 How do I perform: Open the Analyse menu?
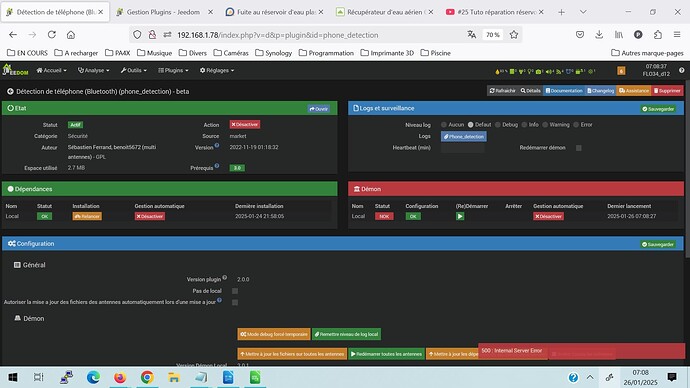93,70
